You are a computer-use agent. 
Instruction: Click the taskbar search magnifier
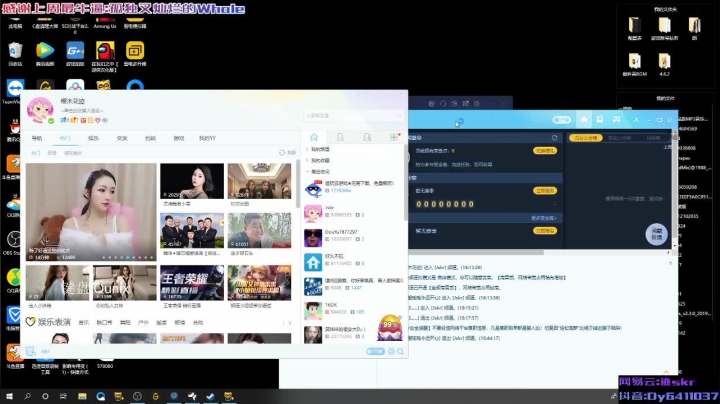(x=28, y=396)
